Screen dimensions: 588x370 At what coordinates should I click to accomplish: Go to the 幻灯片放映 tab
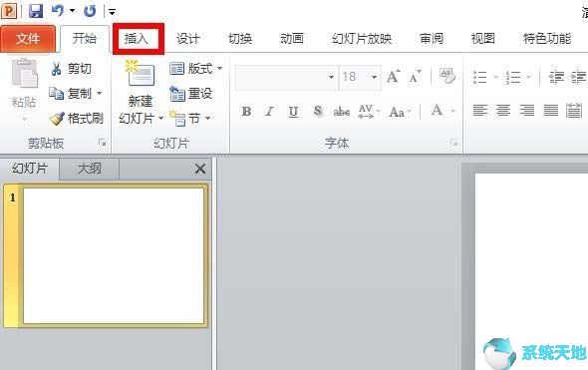[x=362, y=38]
